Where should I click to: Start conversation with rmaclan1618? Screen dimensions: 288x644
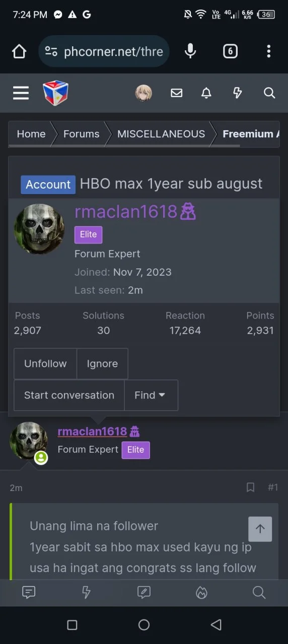69,395
